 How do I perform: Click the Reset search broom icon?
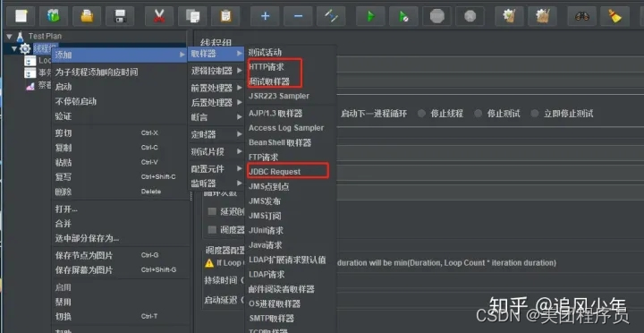(x=614, y=16)
